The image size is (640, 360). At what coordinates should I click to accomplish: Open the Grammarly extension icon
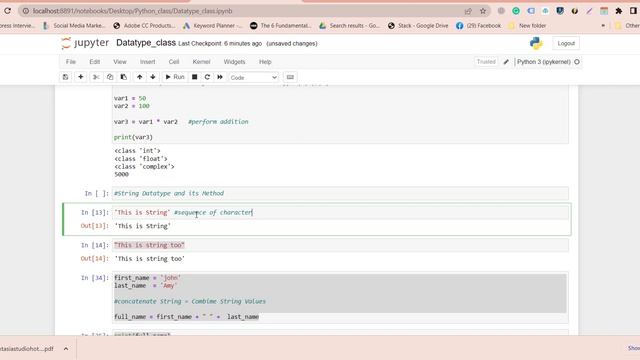pyautogui.click(x=516, y=11)
